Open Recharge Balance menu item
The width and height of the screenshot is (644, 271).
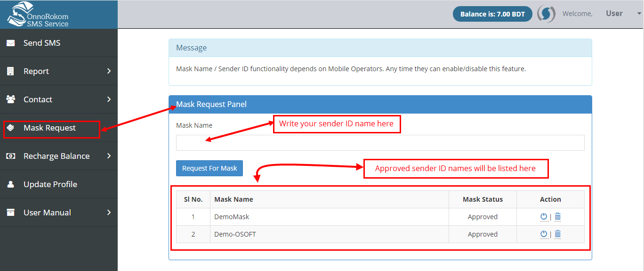tap(59, 156)
